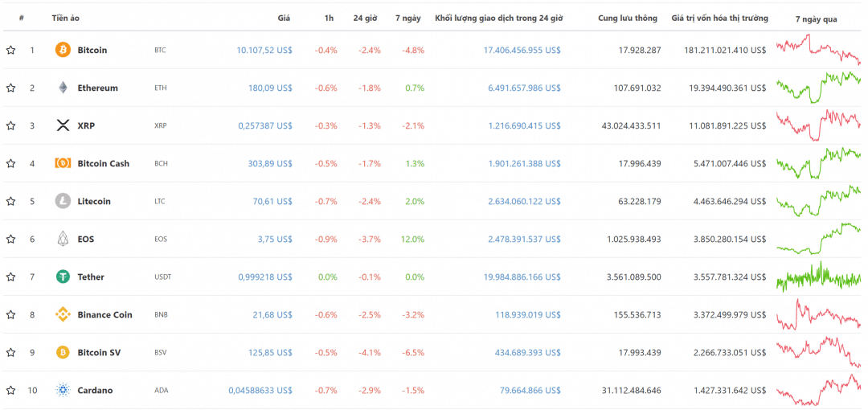Click Tether volume 19.984.886.166 US$

pos(522,277)
